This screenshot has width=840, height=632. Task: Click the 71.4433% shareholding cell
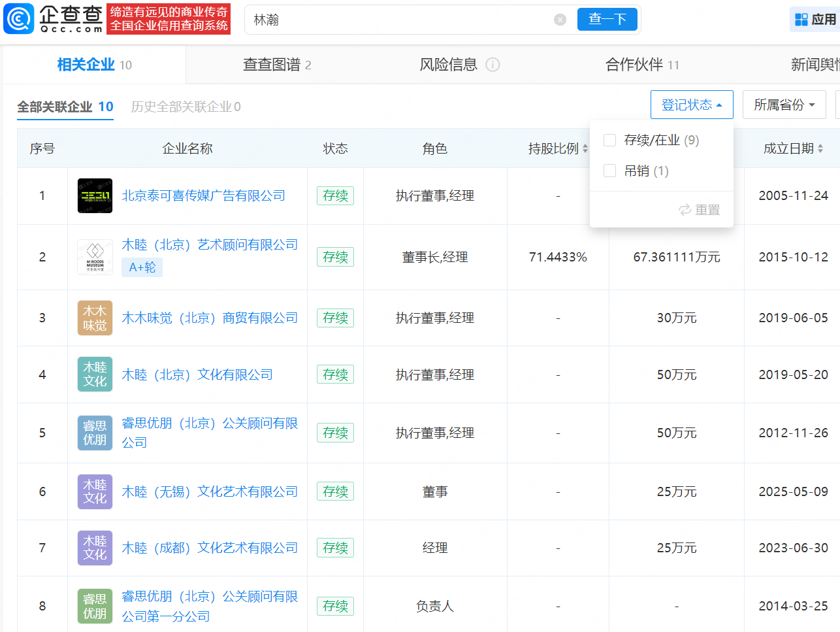558,257
